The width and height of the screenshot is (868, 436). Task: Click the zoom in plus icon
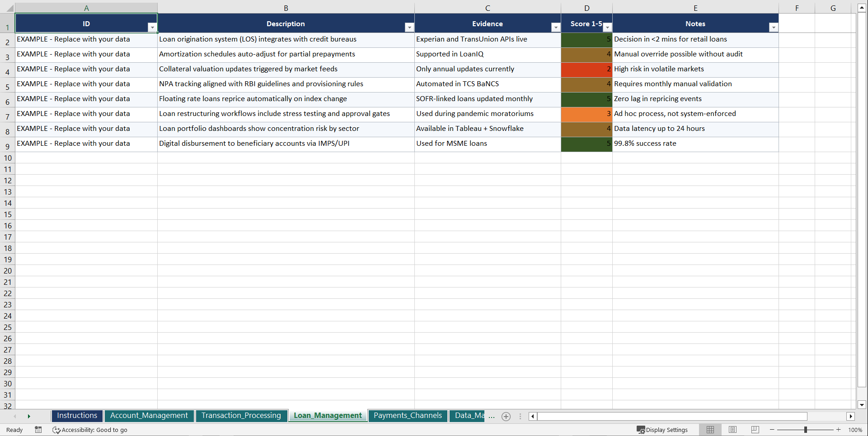[x=838, y=430]
